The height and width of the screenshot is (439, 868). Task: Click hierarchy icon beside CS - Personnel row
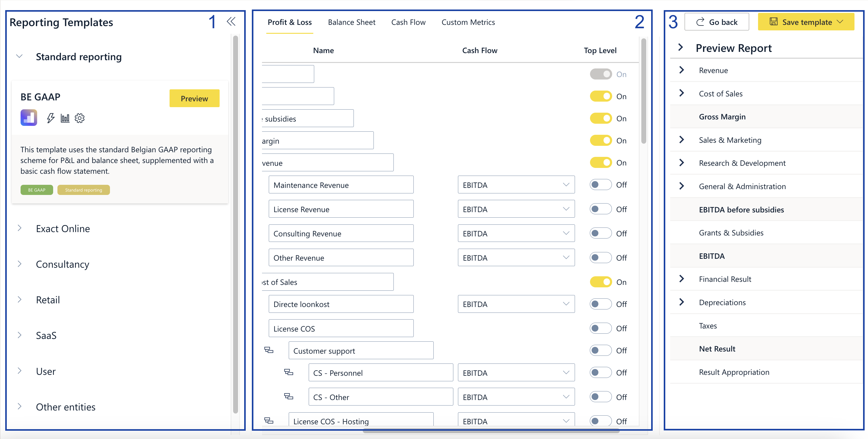coord(288,372)
